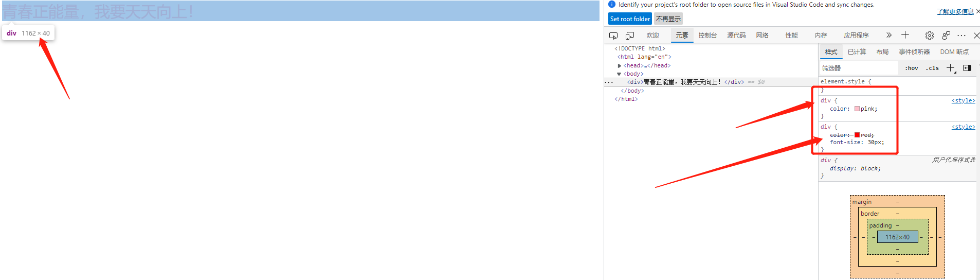Click the content size 1162×40 box
980x280 pixels.
point(897,237)
